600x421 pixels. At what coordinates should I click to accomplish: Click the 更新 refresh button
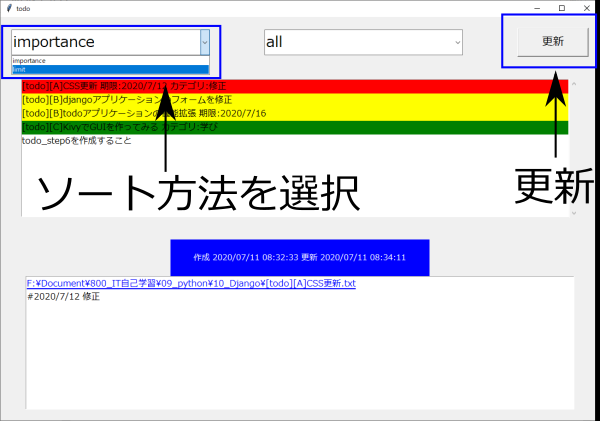[553, 42]
